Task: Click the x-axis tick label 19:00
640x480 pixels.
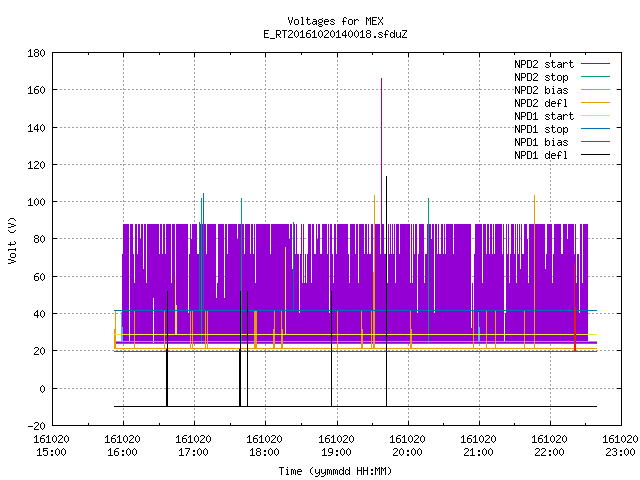Action: click(336, 452)
